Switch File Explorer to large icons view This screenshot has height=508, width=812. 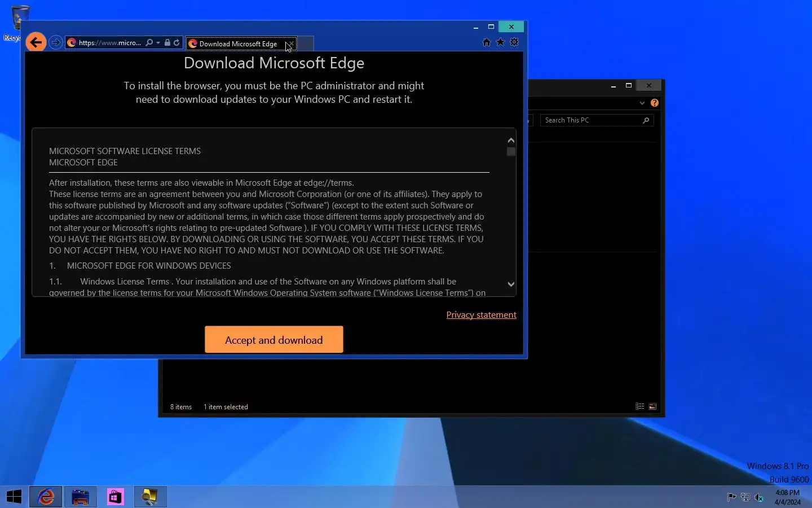coord(652,406)
